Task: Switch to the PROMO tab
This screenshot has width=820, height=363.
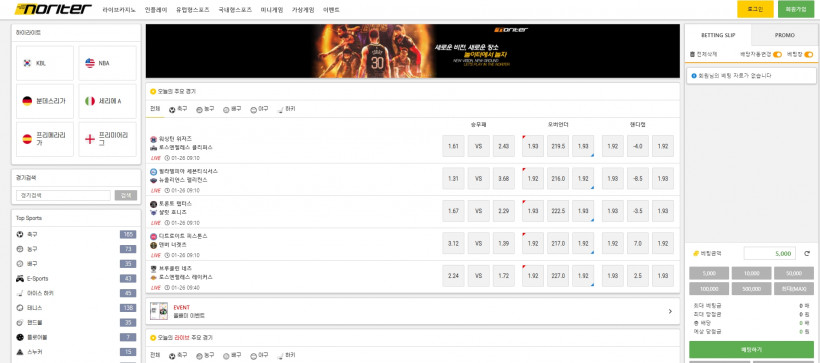Action: (x=784, y=35)
